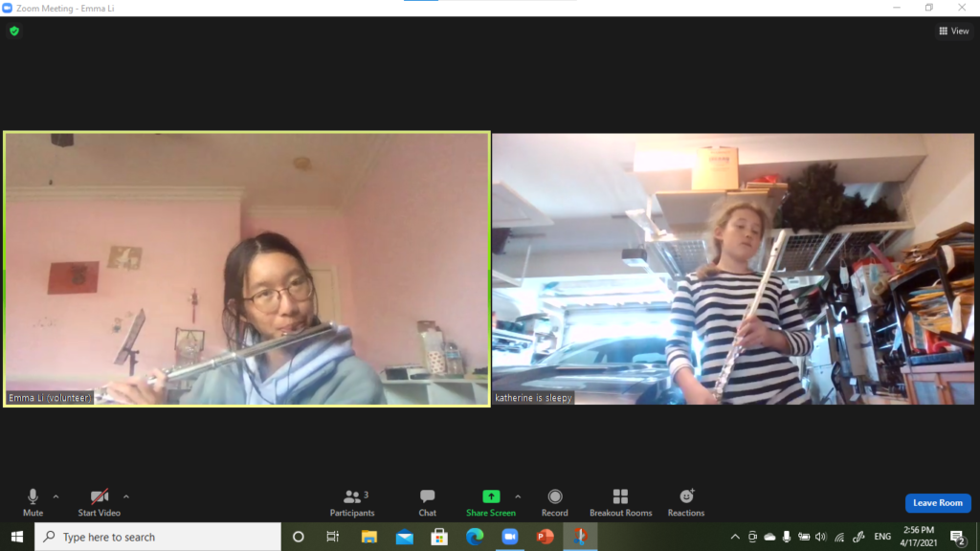Image resolution: width=980 pixels, height=551 pixels.
Task: Expand Share Screen options arrow
Action: [x=518, y=496]
